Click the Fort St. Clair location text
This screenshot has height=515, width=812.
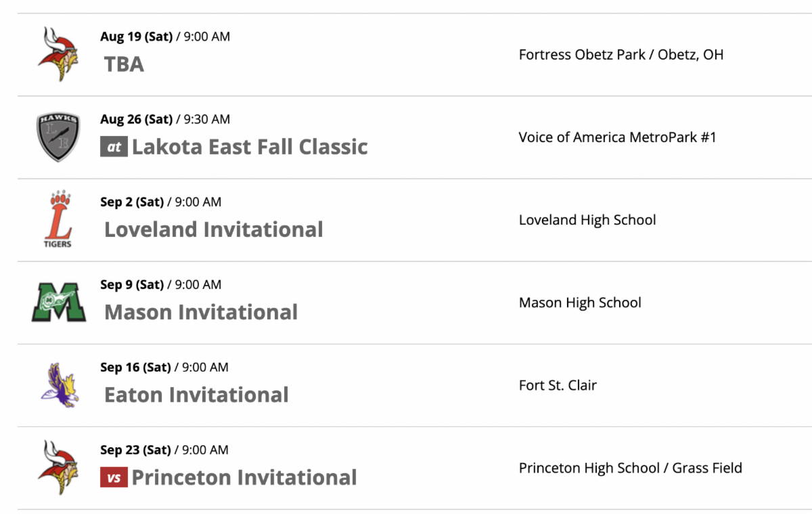click(x=558, y=385)
